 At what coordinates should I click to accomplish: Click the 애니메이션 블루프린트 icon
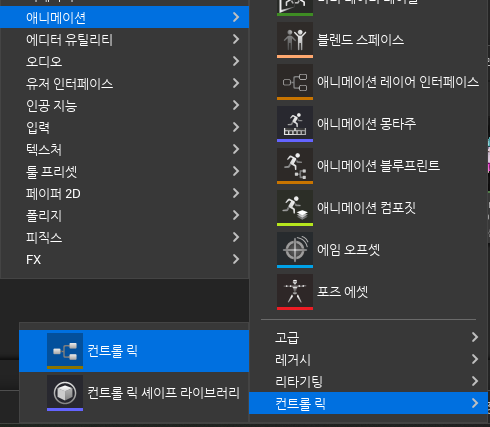point(295,166)
